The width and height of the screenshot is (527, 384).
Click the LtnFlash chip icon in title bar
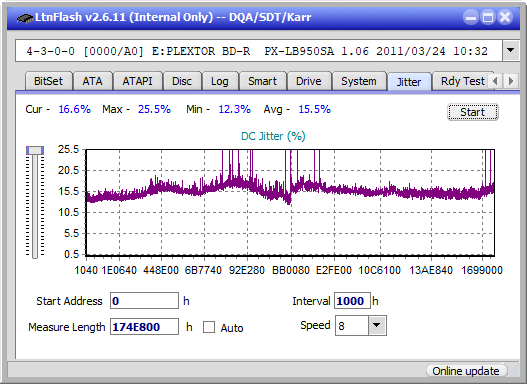25,17
